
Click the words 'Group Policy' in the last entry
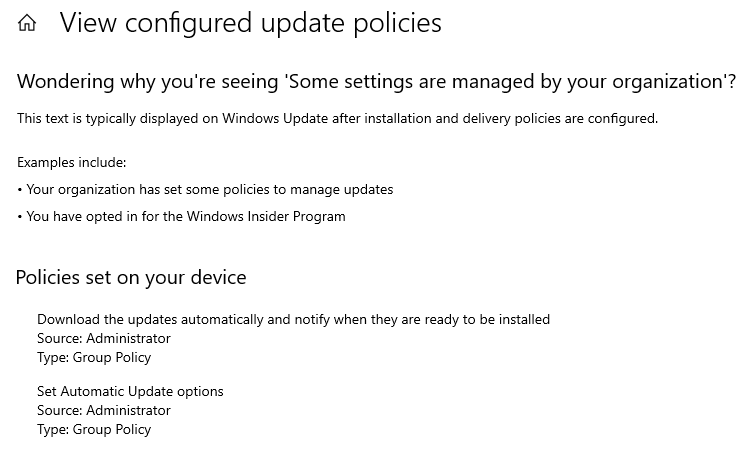pyautogui.click(x=112, y=430)
